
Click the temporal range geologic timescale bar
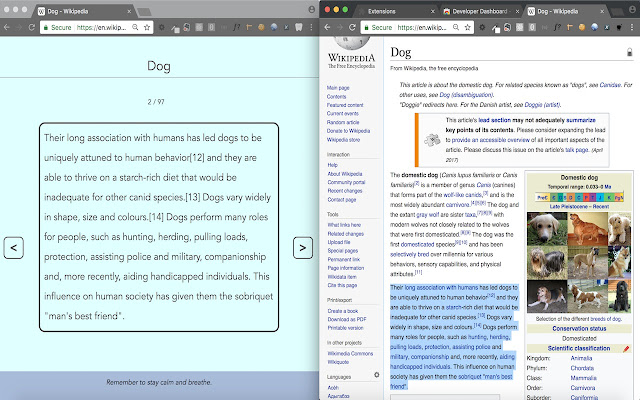579,197
